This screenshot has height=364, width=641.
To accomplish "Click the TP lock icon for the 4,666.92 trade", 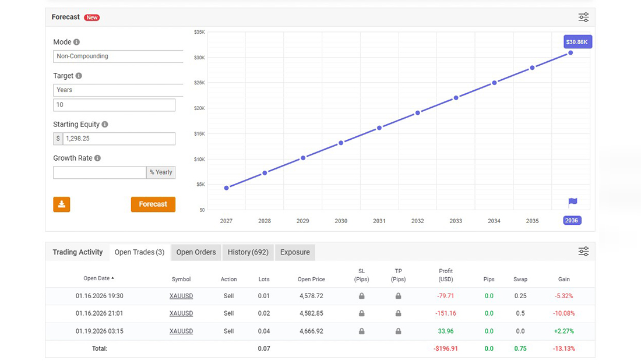I will [x=398, y=331].
